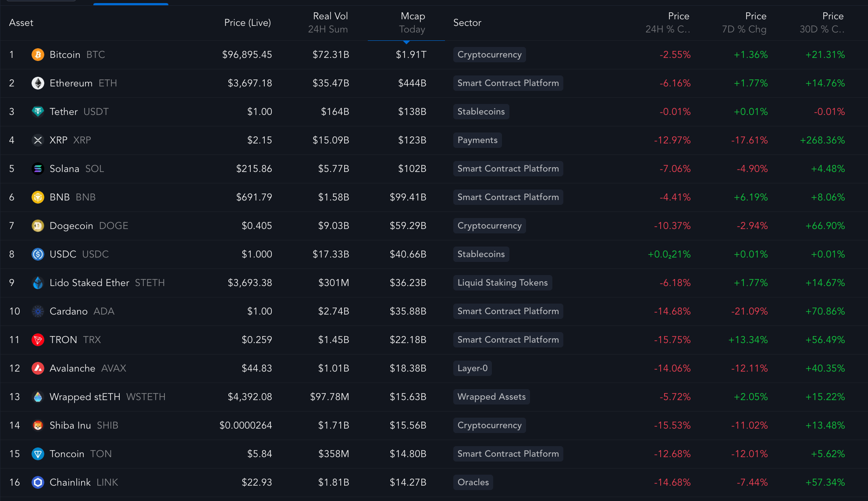The height and width of the screenshot is (501, 868).
Task: Click the Layer-0 sector tag
Action: (473, 369)
